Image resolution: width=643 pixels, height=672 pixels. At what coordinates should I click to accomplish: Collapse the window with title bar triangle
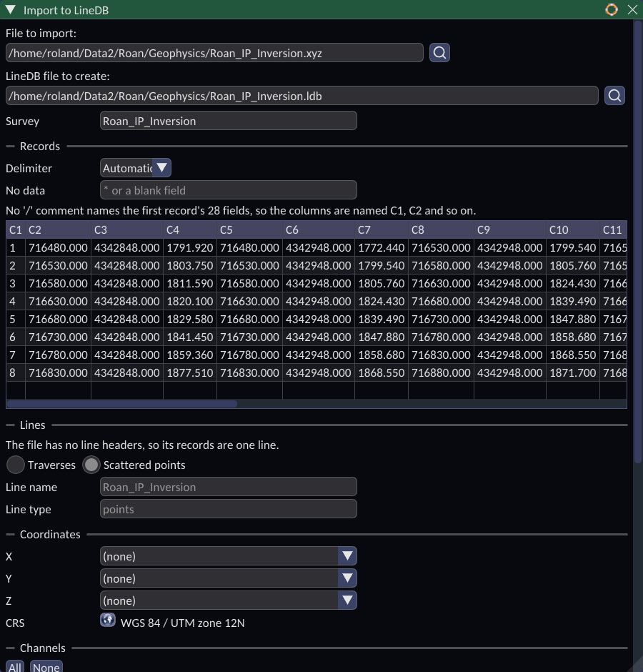tap(10, 9)
